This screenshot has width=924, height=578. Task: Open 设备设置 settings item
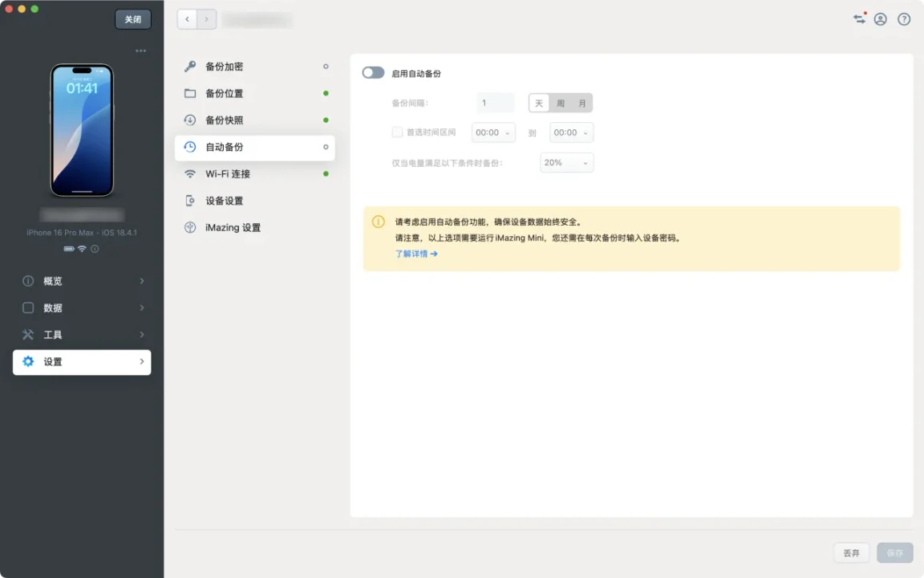pos(255,201)
